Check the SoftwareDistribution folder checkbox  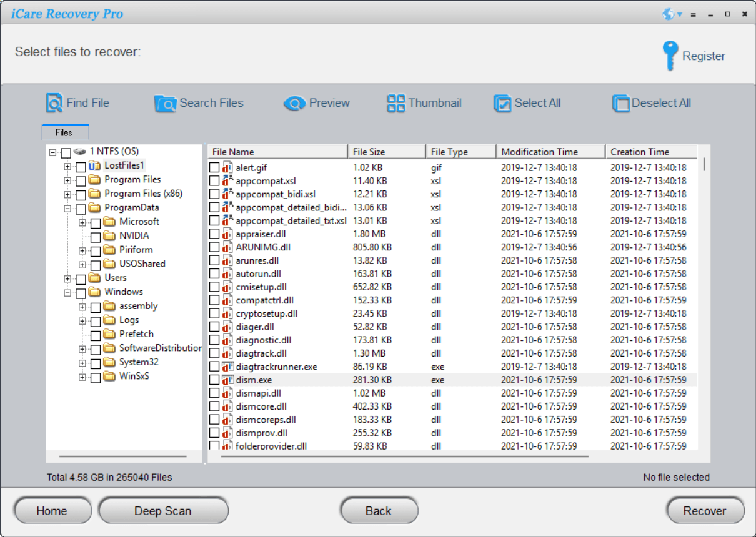[x=96, y=349]
